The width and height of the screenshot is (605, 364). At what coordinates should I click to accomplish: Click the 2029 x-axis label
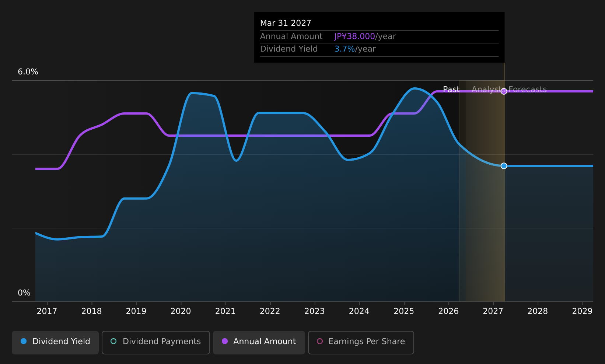point(582,311)
